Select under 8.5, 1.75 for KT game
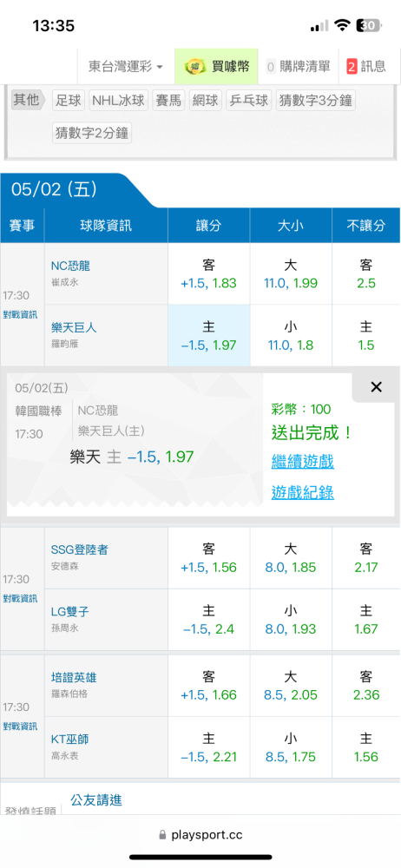 [291, 748]
